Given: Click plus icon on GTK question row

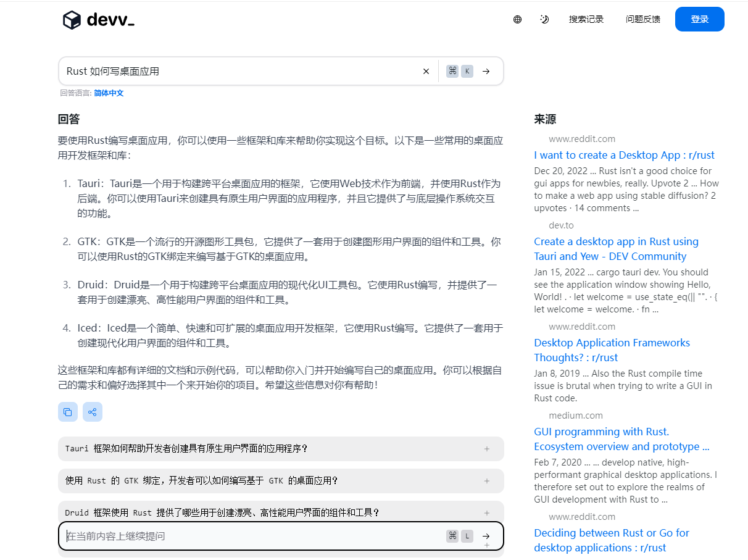Looking at the screenshot, I should point(487,481).
